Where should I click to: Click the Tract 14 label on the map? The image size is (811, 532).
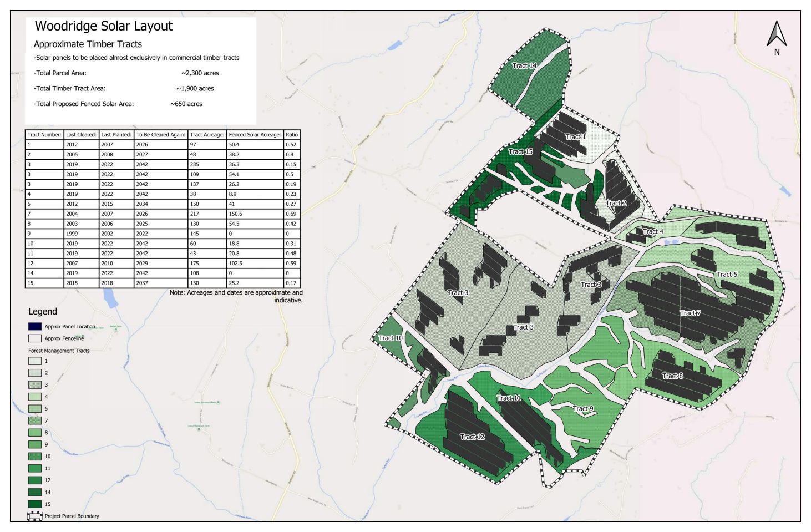click(524, 65)
